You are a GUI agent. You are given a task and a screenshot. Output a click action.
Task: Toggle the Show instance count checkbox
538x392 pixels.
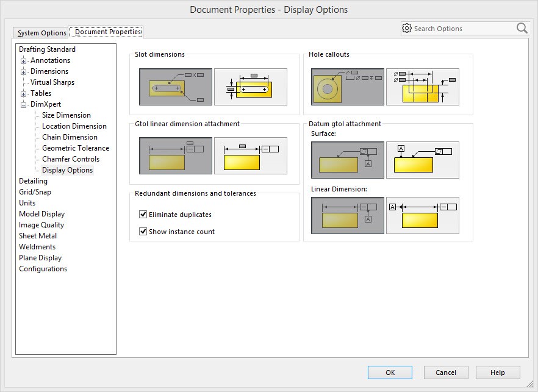click(143, 232)
